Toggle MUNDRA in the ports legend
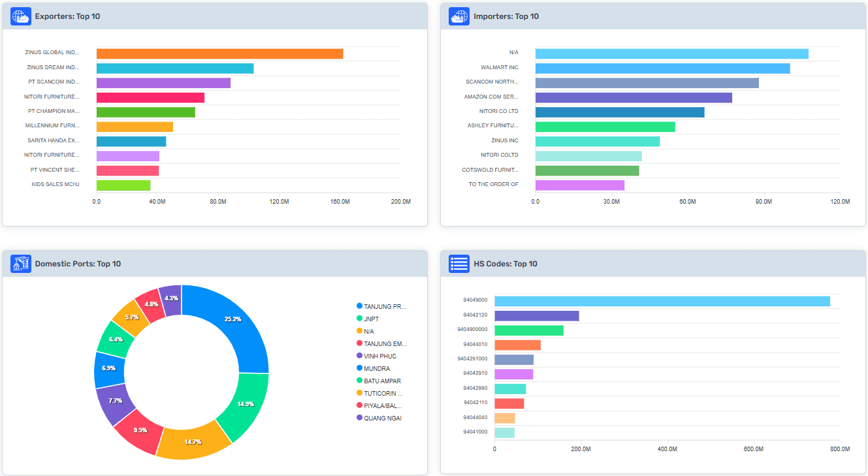The height and width of the screenshot is (476, 868). click(376, 368)
